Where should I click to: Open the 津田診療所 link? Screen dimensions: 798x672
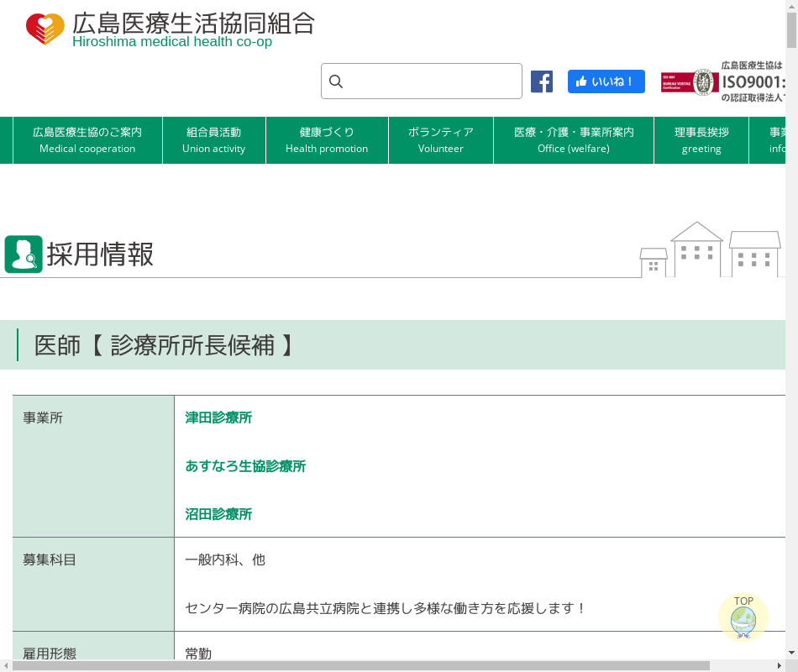point(218,417)
